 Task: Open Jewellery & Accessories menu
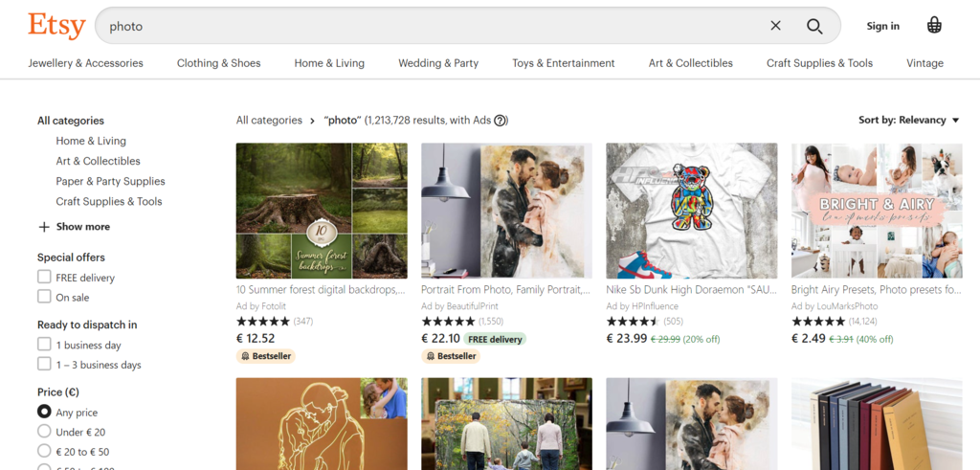pyautogui.click(x=85, y=63)
